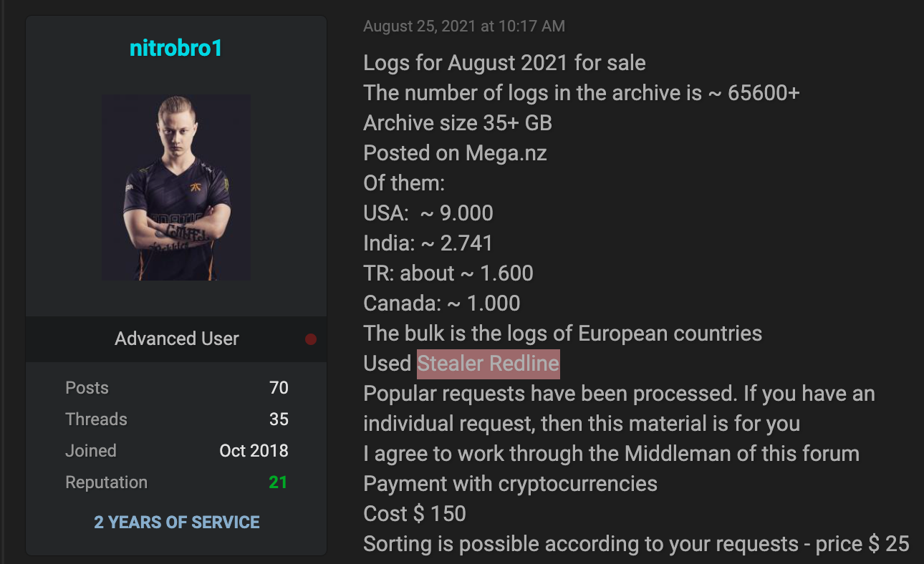The height and width of the screenshot is (564, 924).
Task: View the Posts count 70
Action: coord(279,388)
